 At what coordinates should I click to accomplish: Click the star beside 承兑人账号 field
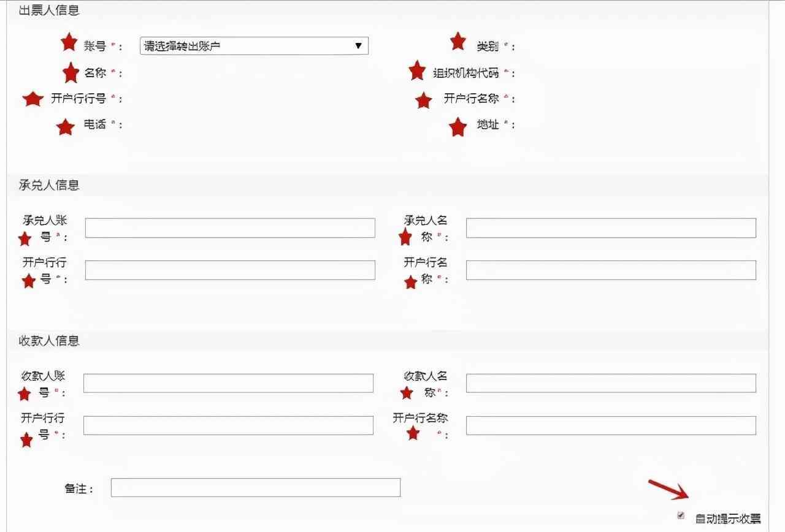point(25,239)
